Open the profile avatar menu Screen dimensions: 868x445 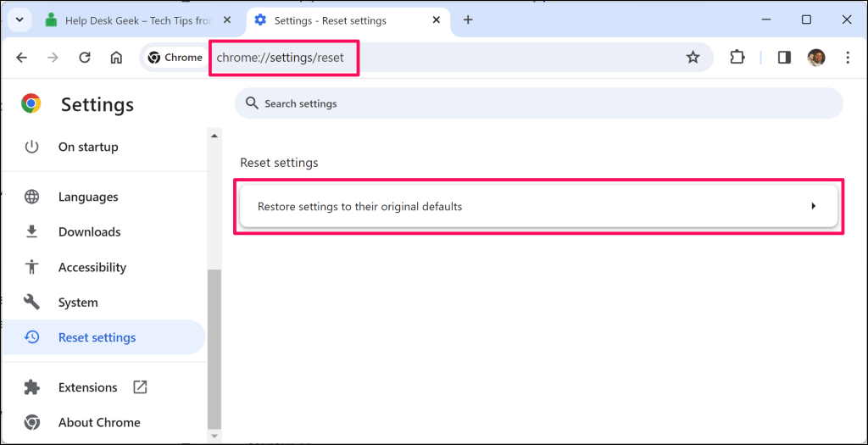click(816, 58)
